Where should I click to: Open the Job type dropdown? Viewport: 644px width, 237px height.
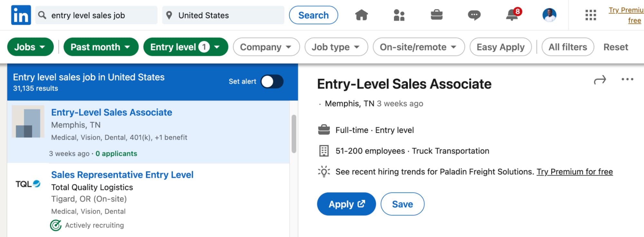point(336,47)
